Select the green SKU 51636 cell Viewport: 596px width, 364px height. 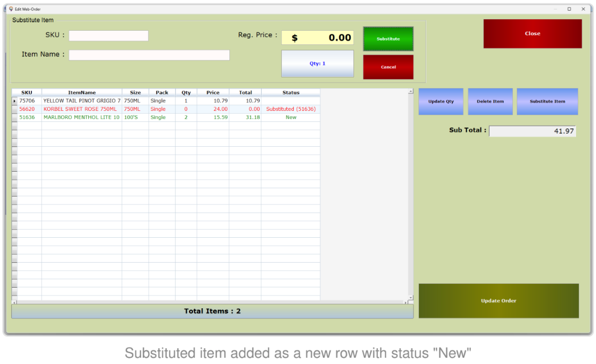29,117
